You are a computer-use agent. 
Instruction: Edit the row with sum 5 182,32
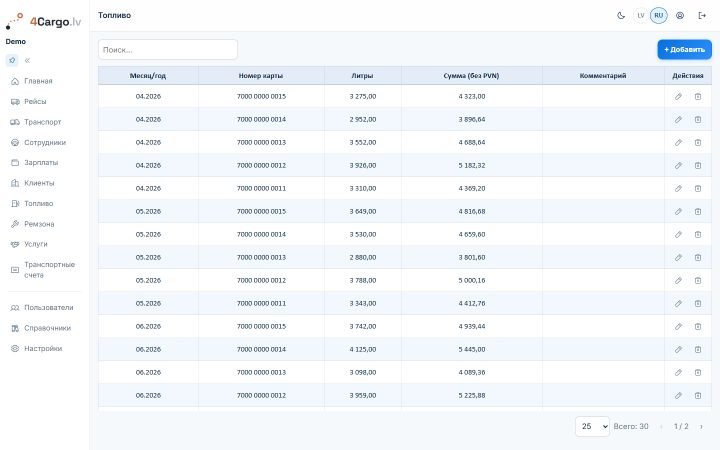[678, 165]
